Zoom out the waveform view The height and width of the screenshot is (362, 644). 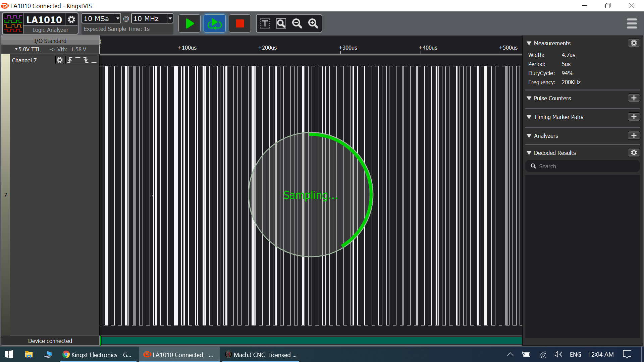297,23
